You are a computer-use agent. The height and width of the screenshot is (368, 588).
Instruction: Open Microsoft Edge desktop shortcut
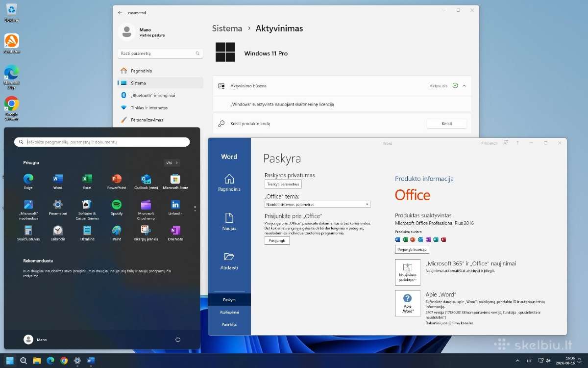(x=12, y=77)
